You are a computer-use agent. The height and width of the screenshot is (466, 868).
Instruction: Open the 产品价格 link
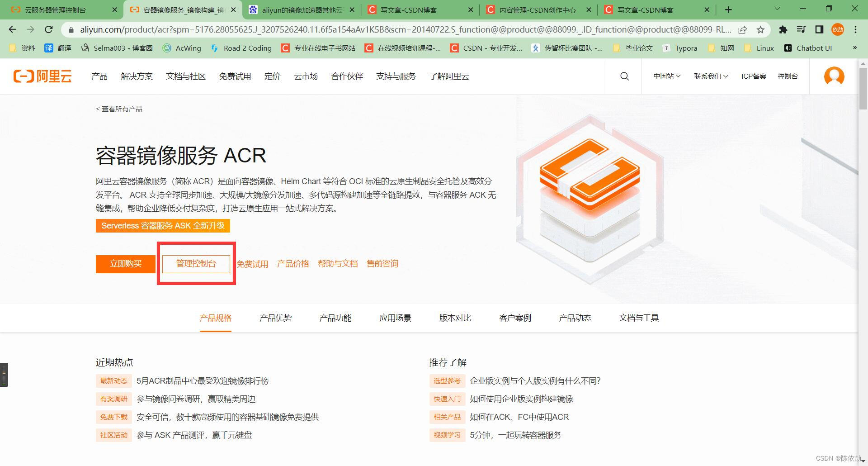pyautogui.click(x=293, y=264)
